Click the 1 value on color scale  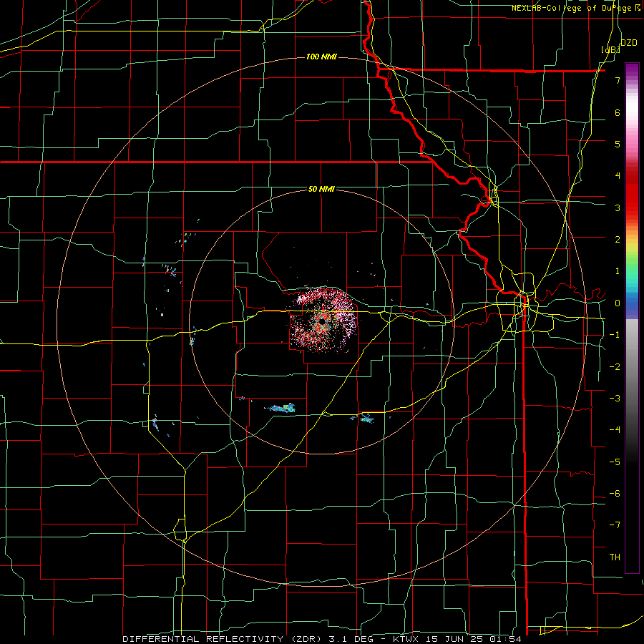coord(618,270)
